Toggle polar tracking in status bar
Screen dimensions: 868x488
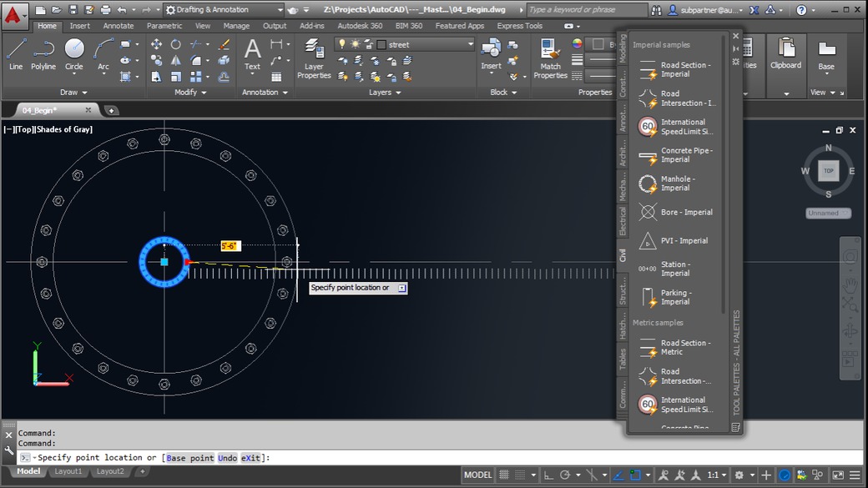[565, 475]
